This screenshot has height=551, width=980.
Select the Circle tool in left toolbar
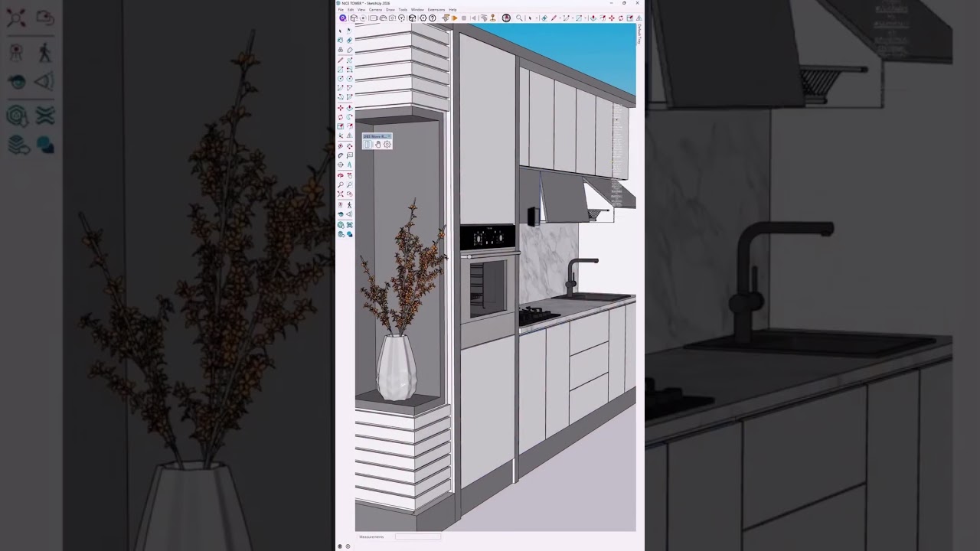(340, 79)
